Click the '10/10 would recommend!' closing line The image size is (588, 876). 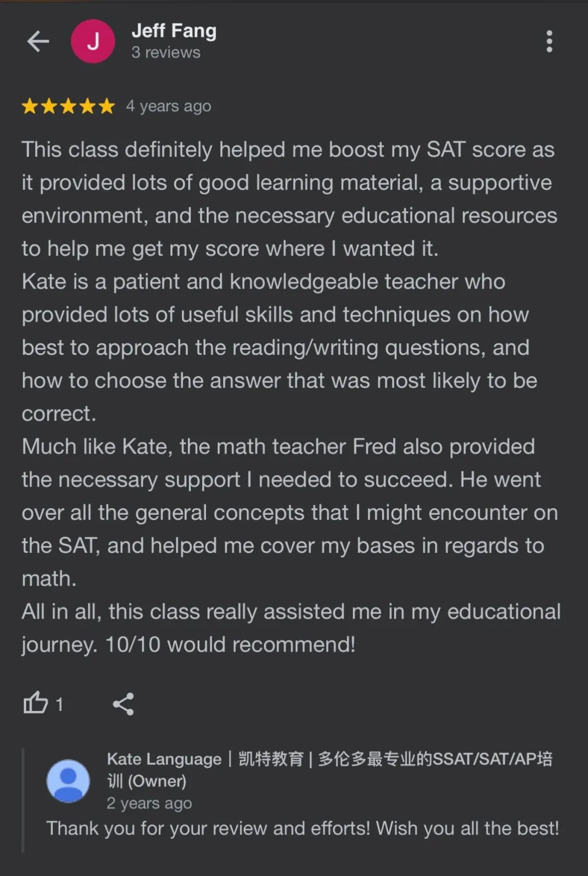click(230, 644)
